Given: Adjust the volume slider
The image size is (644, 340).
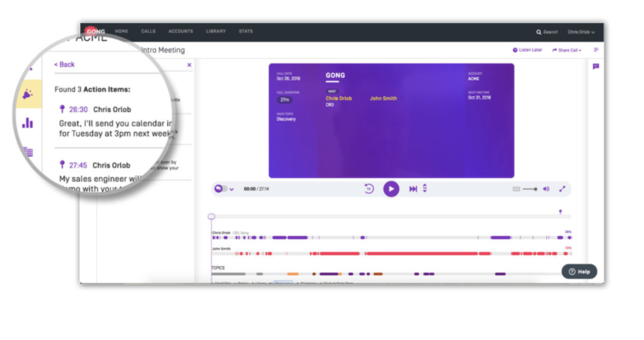Looking at the screenshot, I should 530,189.
